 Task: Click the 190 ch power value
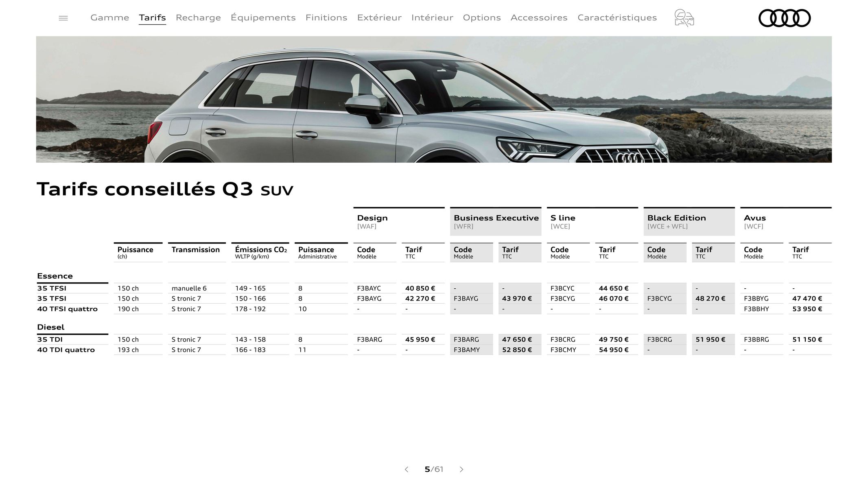128,309
